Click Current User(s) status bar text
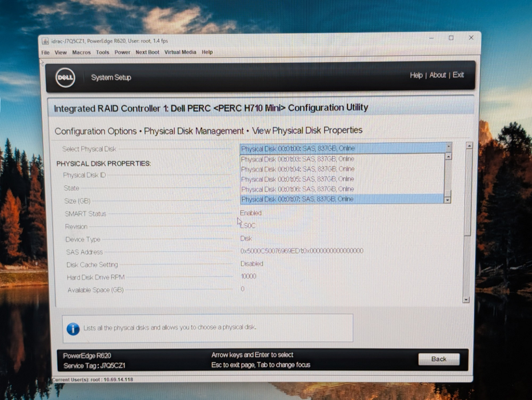Viewport: 532px width, 400px height. point(93,379)
